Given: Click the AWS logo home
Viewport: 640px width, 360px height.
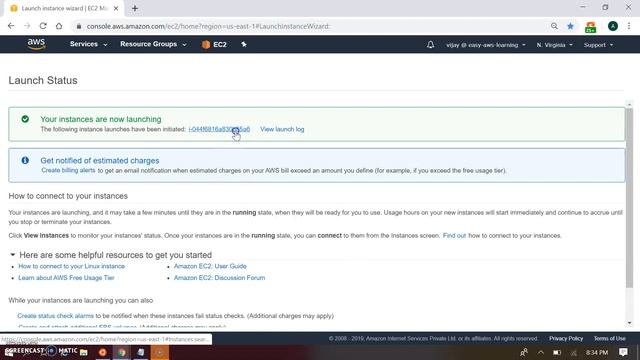Looking at the screenshot, I should pyautogui.click(x=36, y=44).
